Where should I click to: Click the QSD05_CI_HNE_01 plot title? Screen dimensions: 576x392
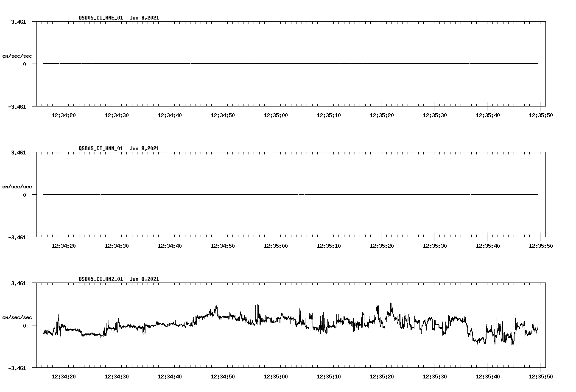[x=119, y=17]
